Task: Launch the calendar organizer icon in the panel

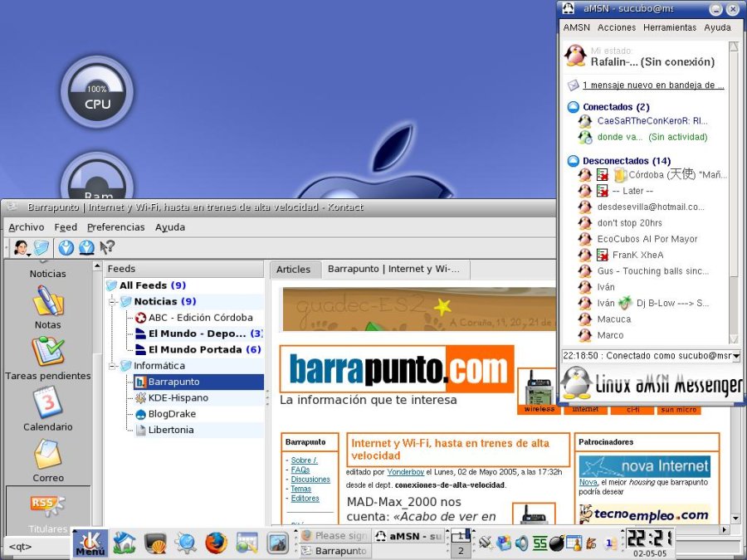Action: [x=247, y=543]
